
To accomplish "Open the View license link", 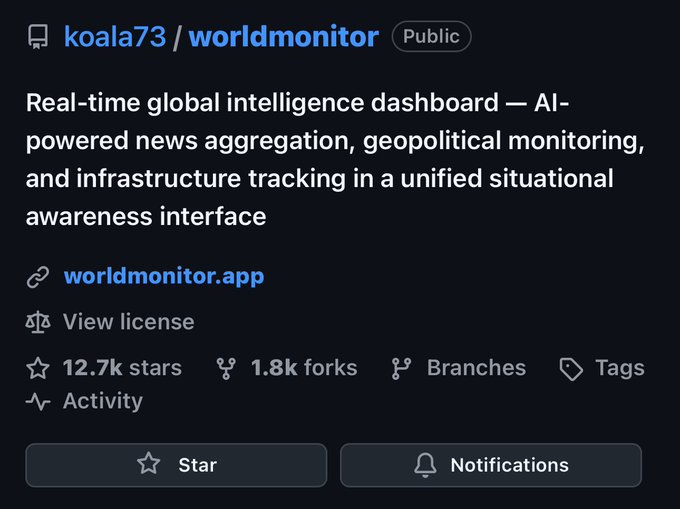I will [x=128, y=322].
